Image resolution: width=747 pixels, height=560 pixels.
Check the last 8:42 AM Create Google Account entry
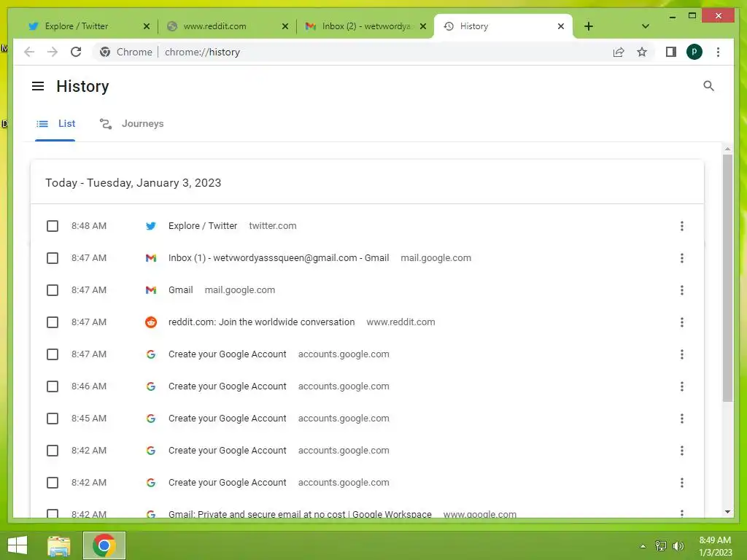pos(53,483)
